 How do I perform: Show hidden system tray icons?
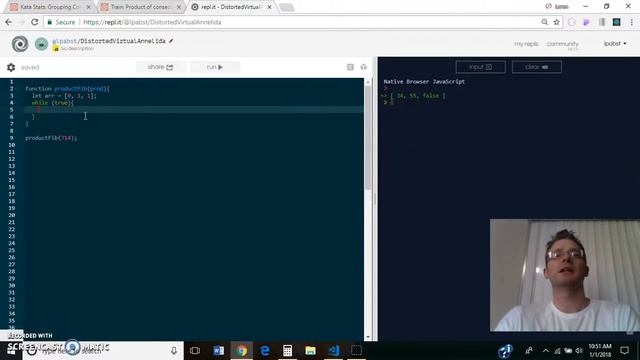click(546, 350)
